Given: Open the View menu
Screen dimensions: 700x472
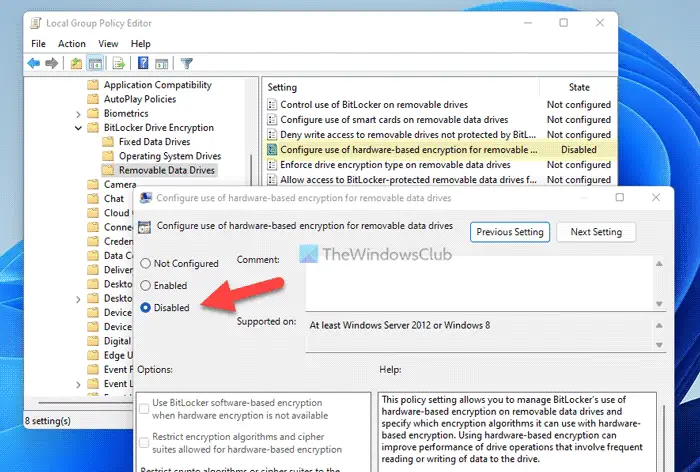Looking at the screenshot, I should 108,44.
